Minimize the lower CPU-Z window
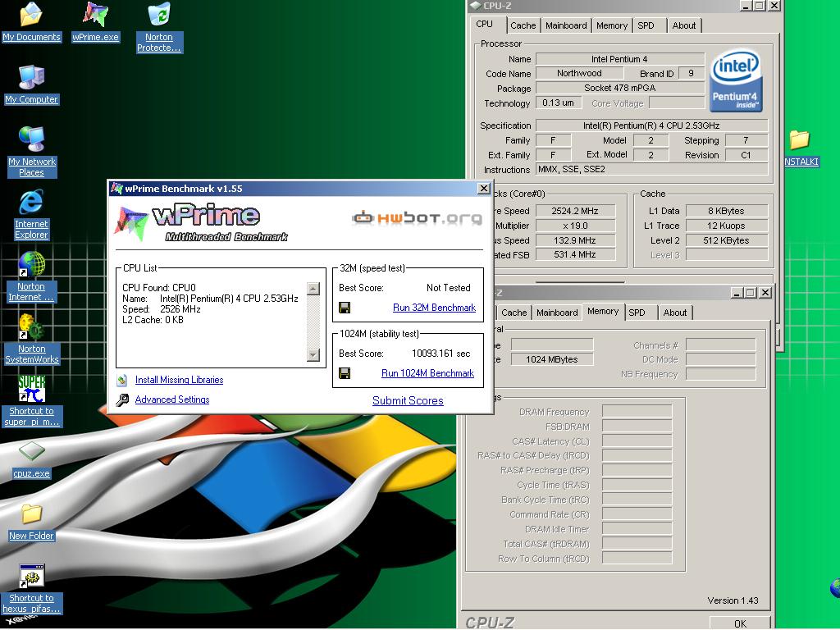 coord(737,293)
